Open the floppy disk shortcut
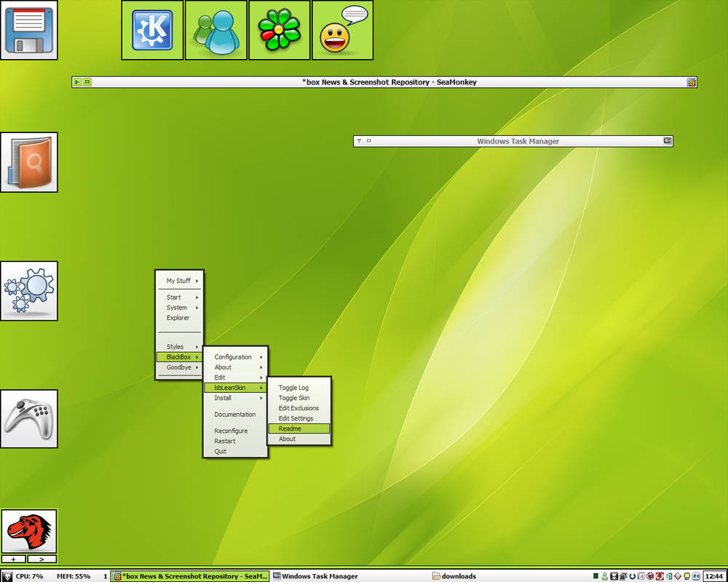Image resolution: width=728 pixels, height=582 pixels. pos(29,31)
